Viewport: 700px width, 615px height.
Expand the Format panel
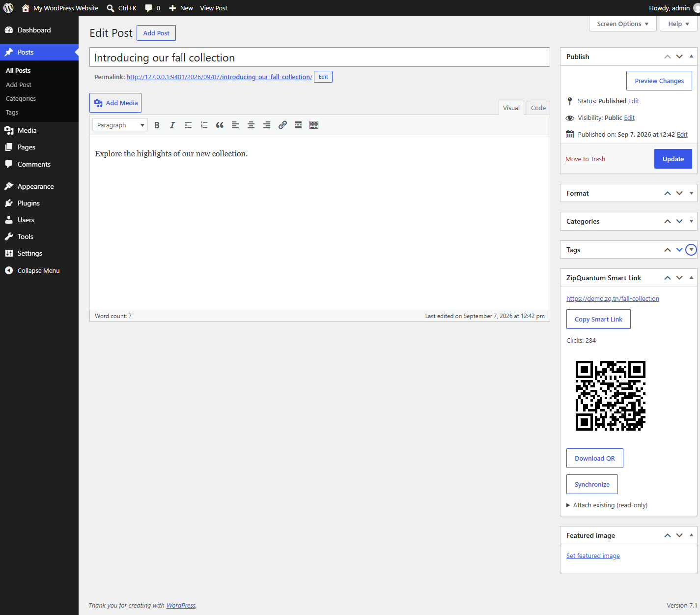691,193
